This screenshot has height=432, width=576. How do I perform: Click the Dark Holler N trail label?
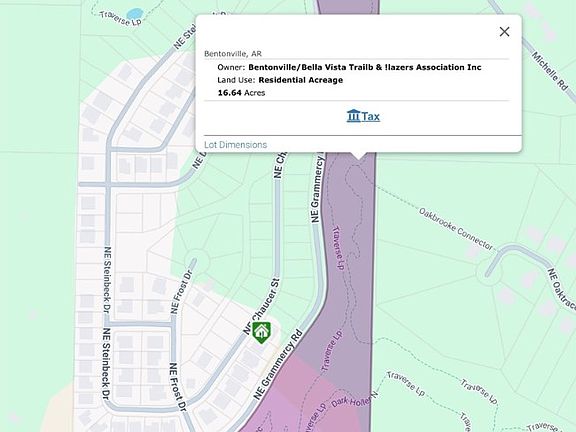tap(354, 400)
